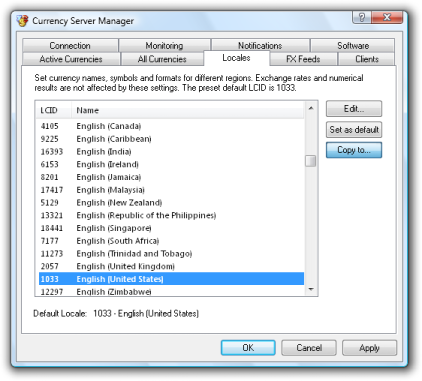Switch to the Clients tab
The height and width of the screenshot is (381, 422).
pos(367,59)
